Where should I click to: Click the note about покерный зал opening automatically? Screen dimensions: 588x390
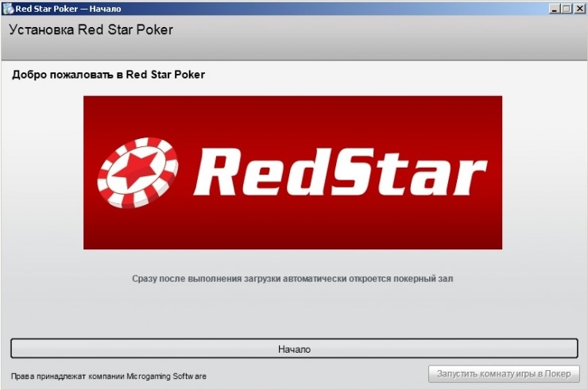292,279
